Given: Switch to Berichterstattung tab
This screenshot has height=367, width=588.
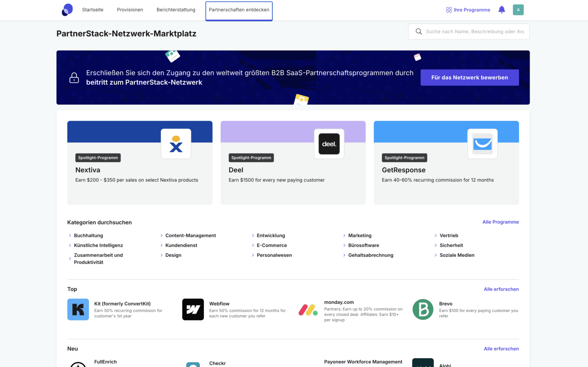Looking at the screenshot, I should pos(176,10).
